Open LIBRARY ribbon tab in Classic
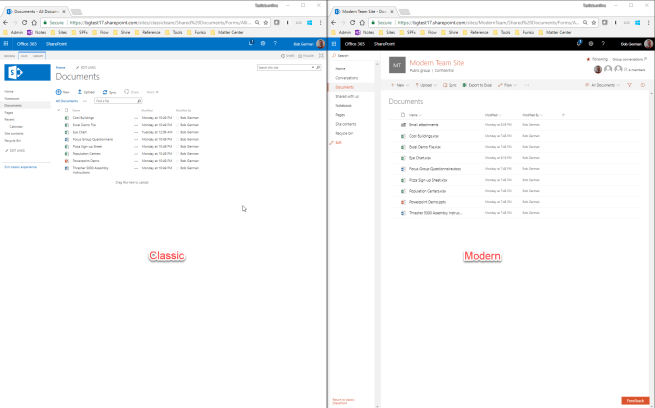The height and width of the screenshot is (408, 655). coord(38,56)
